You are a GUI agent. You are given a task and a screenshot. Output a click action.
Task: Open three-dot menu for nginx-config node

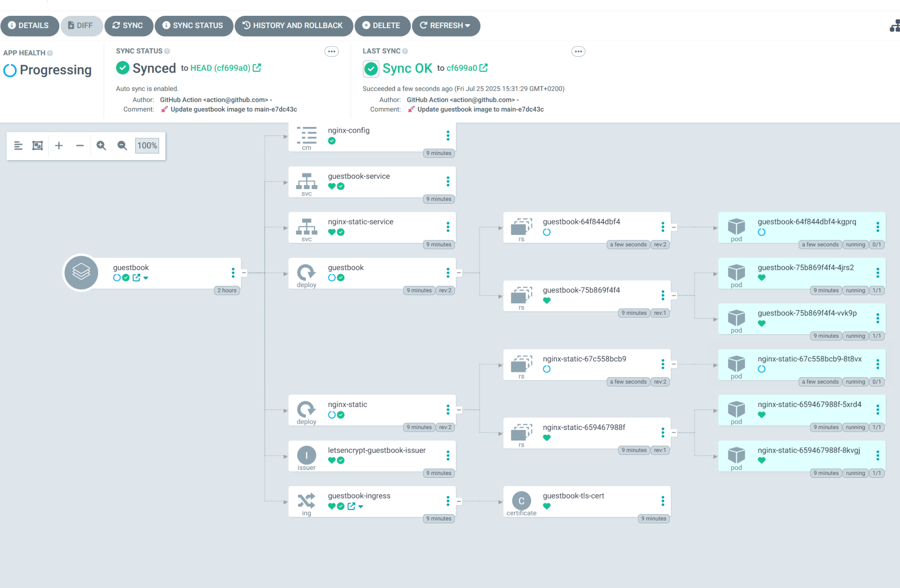coord(448,135)
